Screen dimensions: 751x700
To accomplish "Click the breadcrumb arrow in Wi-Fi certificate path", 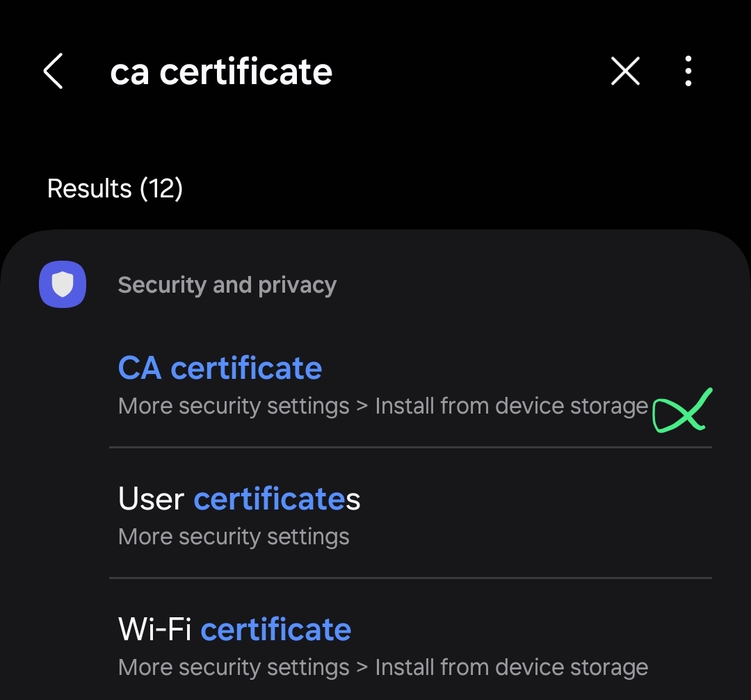I will click(362, 667).
